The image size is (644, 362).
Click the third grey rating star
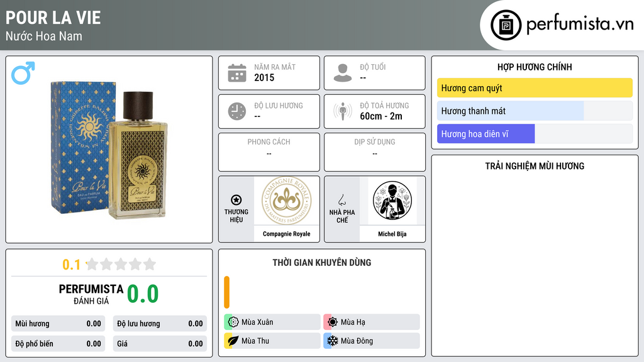click(121, 264)
